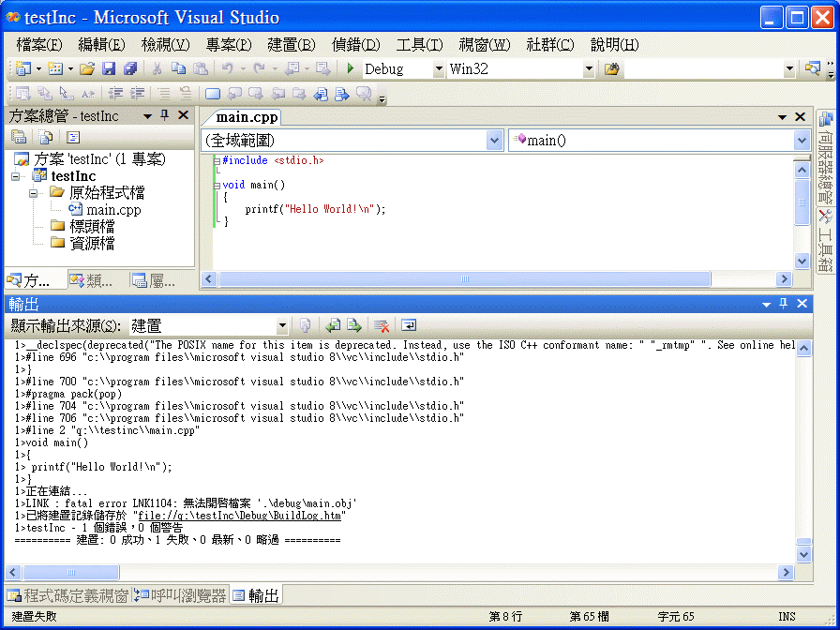Viewport: 840px width, 630px height.
Task: Toggle a bookmark with the blue rectangle icon
Action: (x=213, y=94)
